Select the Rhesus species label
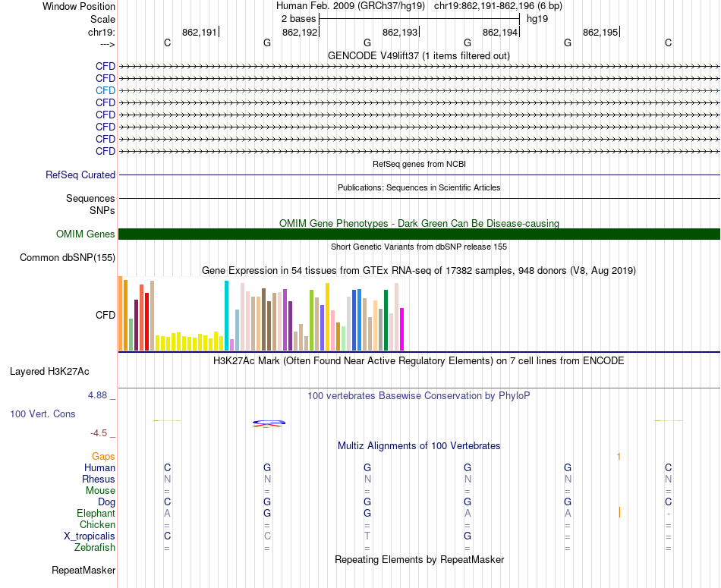Screen dimensions: 721x588 (x=99, y=479)
